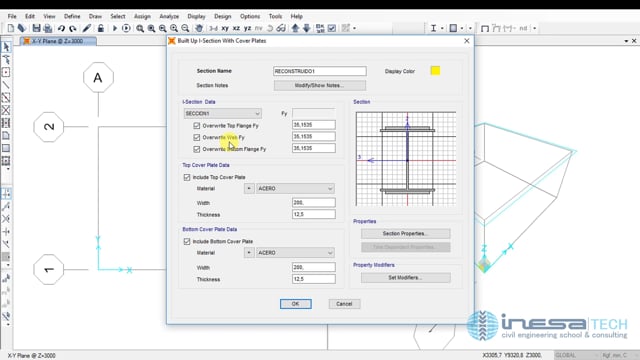Undo the last action
This screenshot has width=640, height=360.
(61, 28)
